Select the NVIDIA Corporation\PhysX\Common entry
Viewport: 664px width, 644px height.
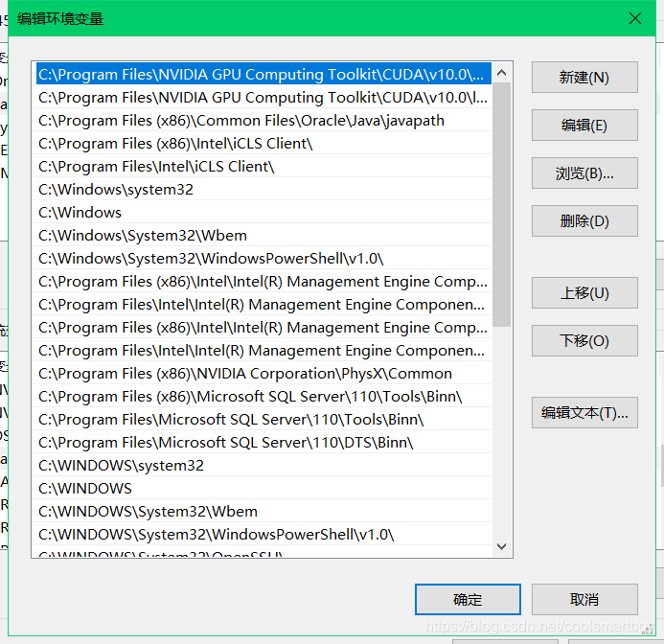coord(263,373)
